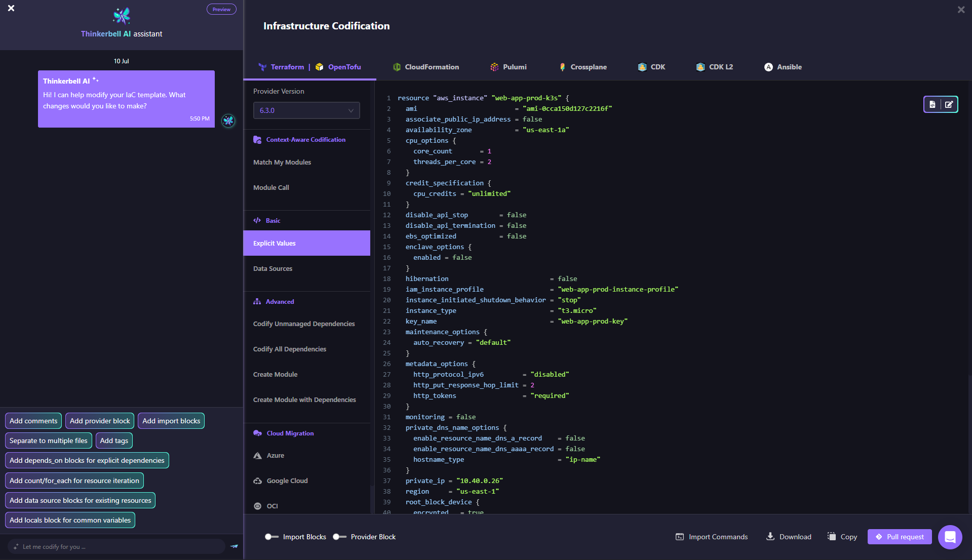Click Add count/for_each suggestion

(74, 481)
